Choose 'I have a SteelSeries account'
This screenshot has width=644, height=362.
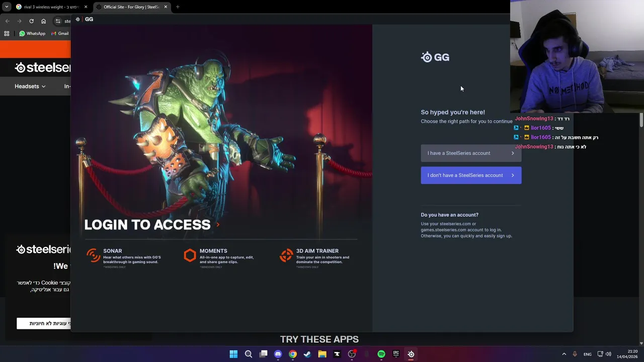471,153
